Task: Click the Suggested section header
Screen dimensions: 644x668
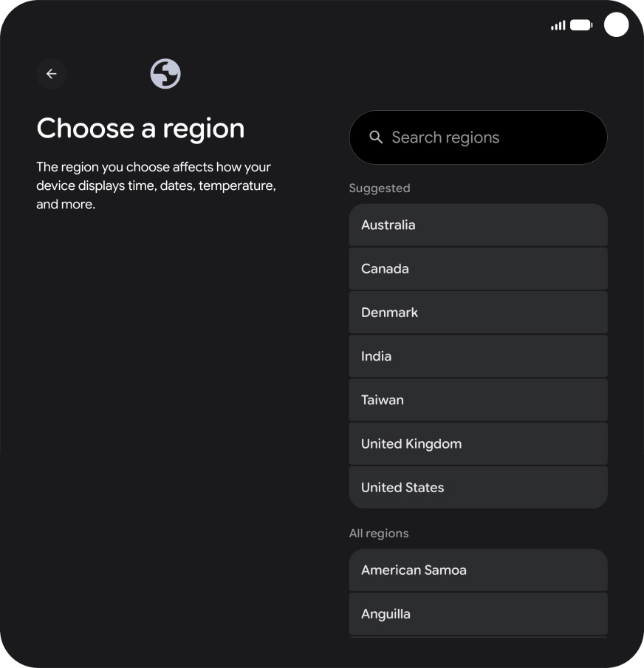Action: 380,188
